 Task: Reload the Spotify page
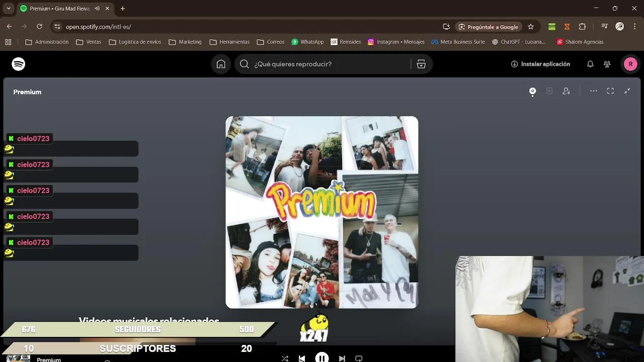[39, 27]
